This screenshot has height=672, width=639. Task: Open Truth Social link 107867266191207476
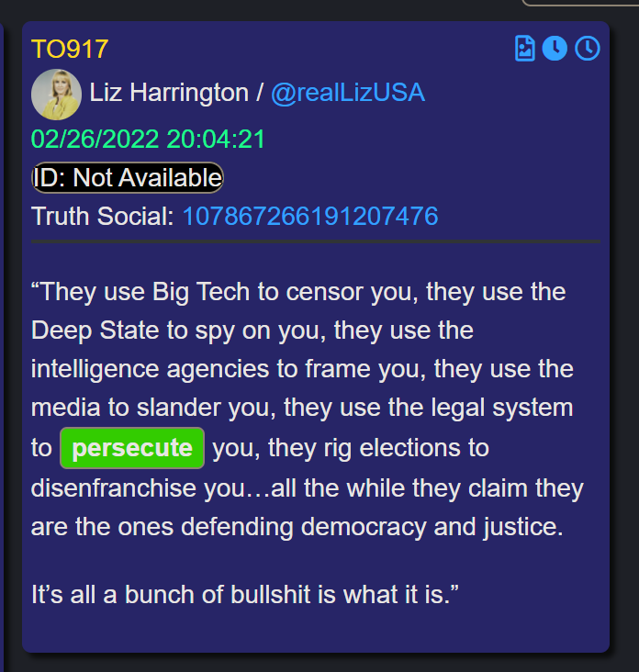310,216
